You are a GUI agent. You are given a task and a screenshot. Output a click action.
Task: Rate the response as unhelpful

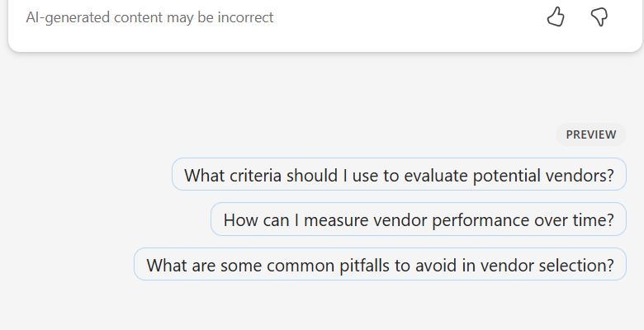click(x=599, y=16)
